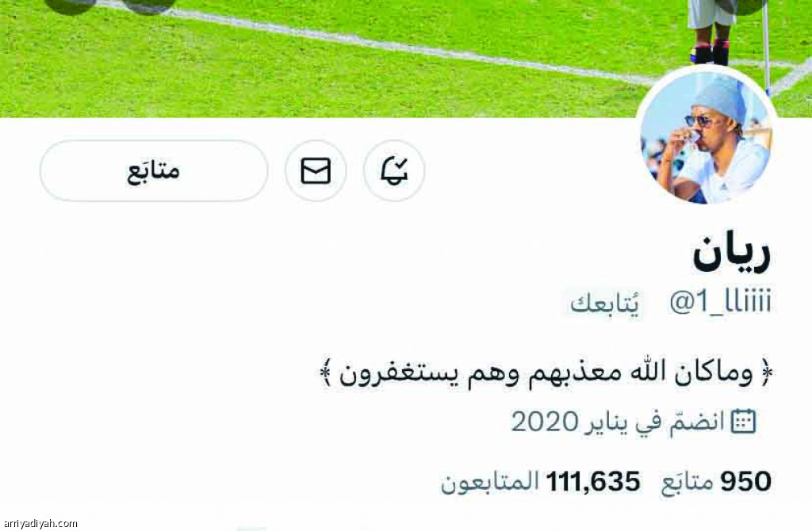Open the round profile avatar photo
Image resolution: width=812 pixels, height=531 pixels.
707,136
